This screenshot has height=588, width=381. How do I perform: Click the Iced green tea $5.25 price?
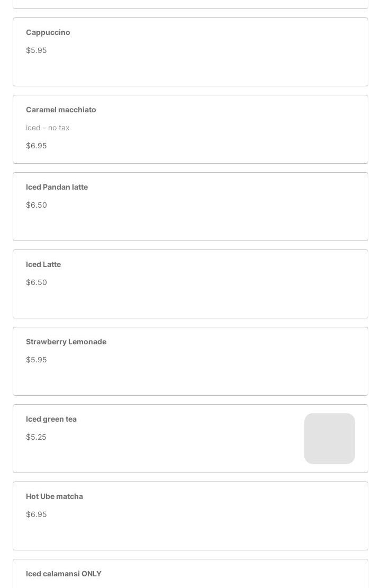(36, 437)
